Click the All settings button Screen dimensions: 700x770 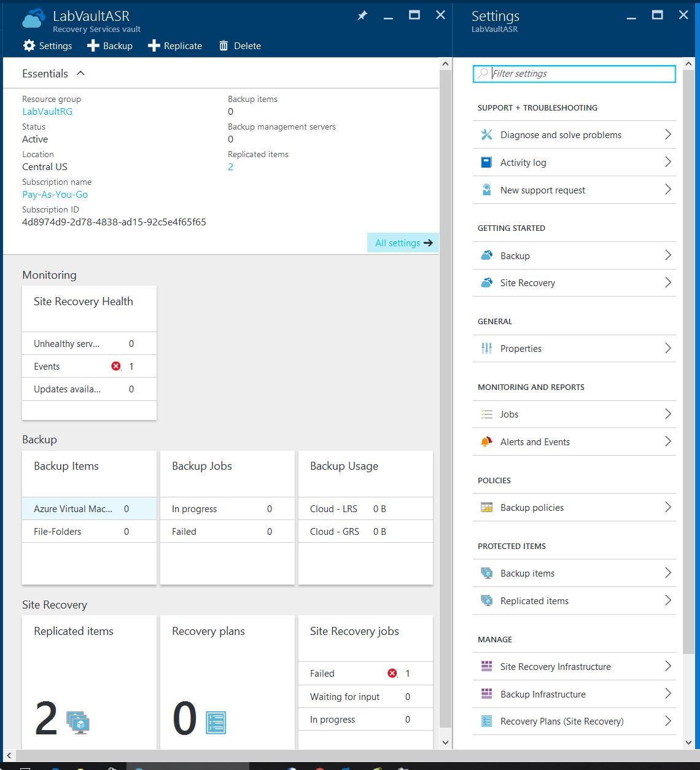pos(403,243)
